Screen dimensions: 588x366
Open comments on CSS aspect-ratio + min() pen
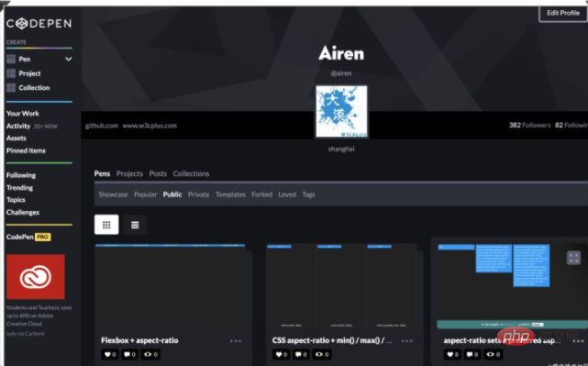click(x=301, y=354)
